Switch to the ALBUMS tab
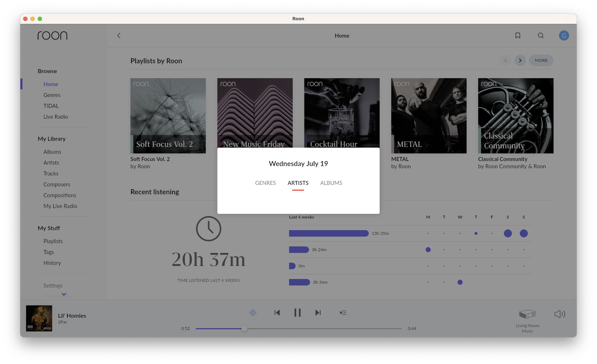 click(331, 183)
